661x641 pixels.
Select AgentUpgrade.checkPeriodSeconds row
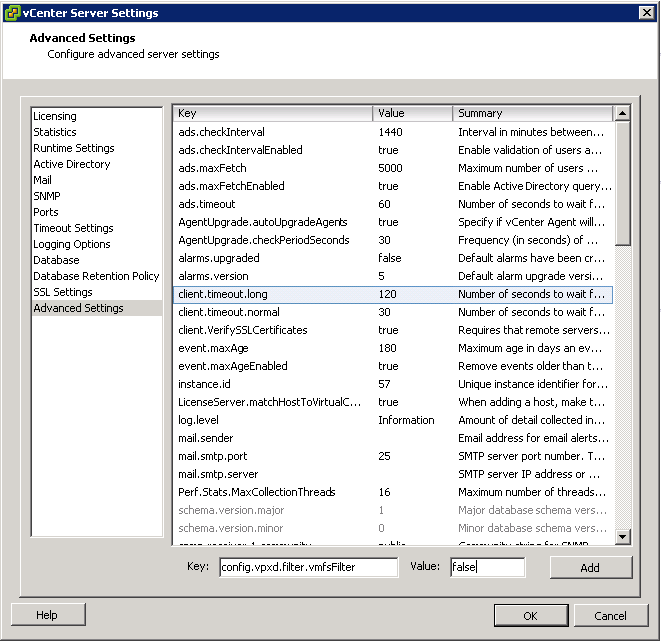[x=393, y=241]
